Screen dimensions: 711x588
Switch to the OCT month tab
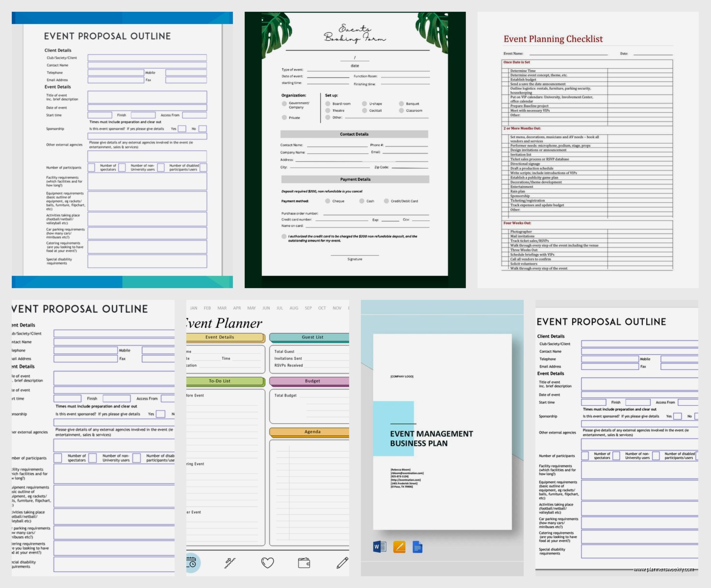click(x=322, y=308)
